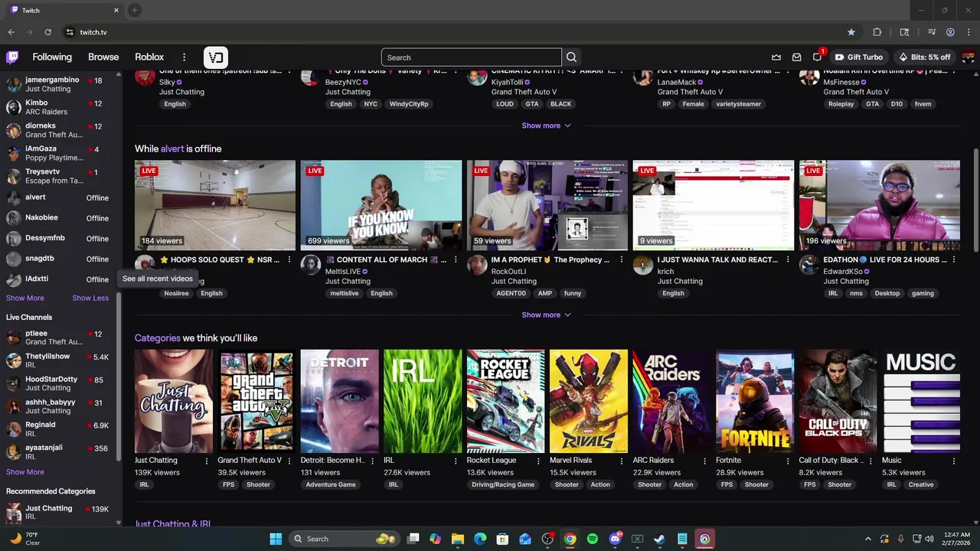Image resolution: width=980 pixels, height=551 pixels.
Task: Expand Show more under alvert offline row
Action: click(546, 315)
